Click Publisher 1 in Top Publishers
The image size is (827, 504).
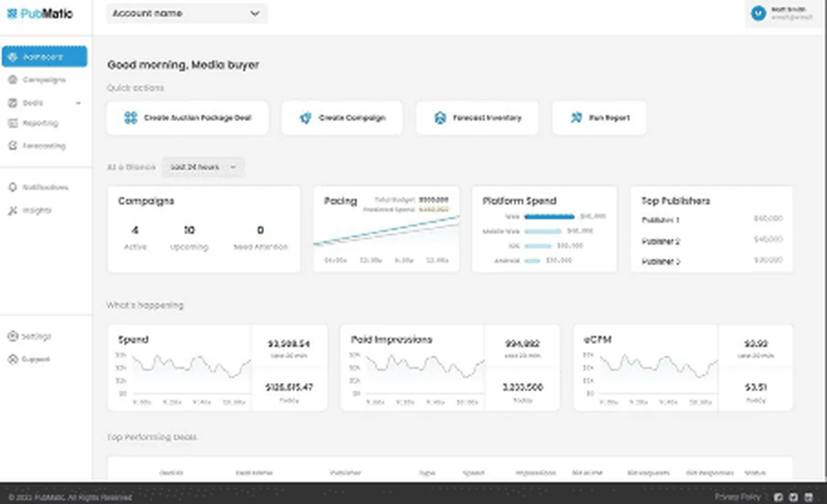(660, 220)
